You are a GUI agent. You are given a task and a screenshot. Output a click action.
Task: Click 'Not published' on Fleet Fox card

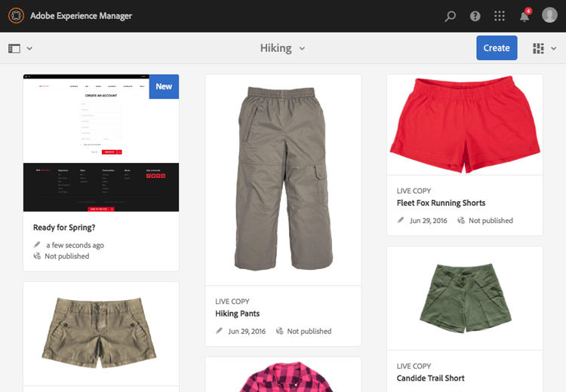491,221
